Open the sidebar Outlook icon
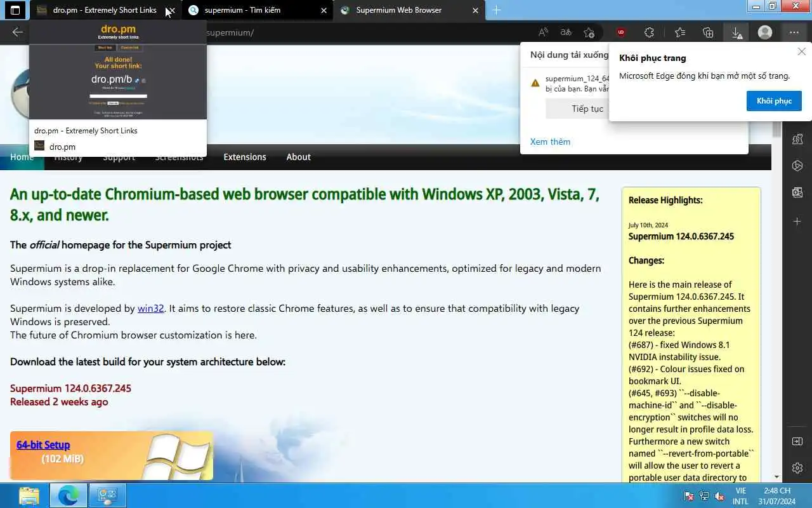Viewport: 812px width, 508px height. coord(797,192)
